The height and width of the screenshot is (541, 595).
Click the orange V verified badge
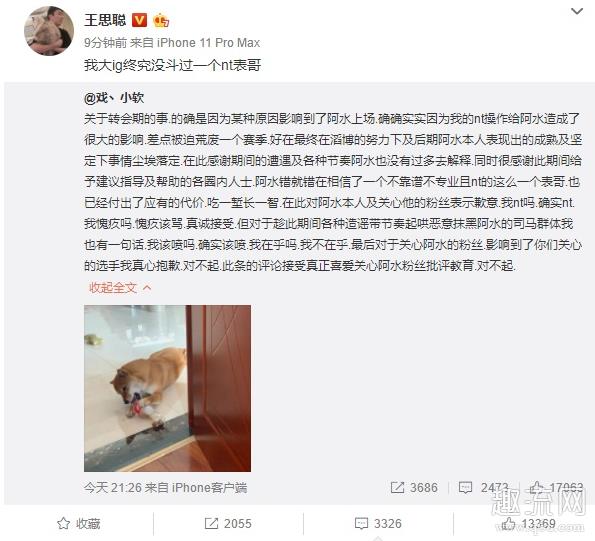point(139,20)
